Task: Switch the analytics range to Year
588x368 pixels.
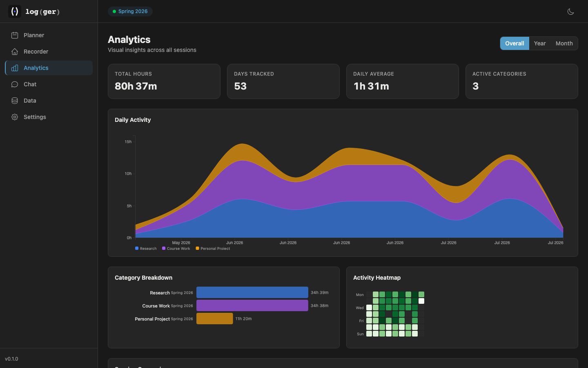Action: 540,43
